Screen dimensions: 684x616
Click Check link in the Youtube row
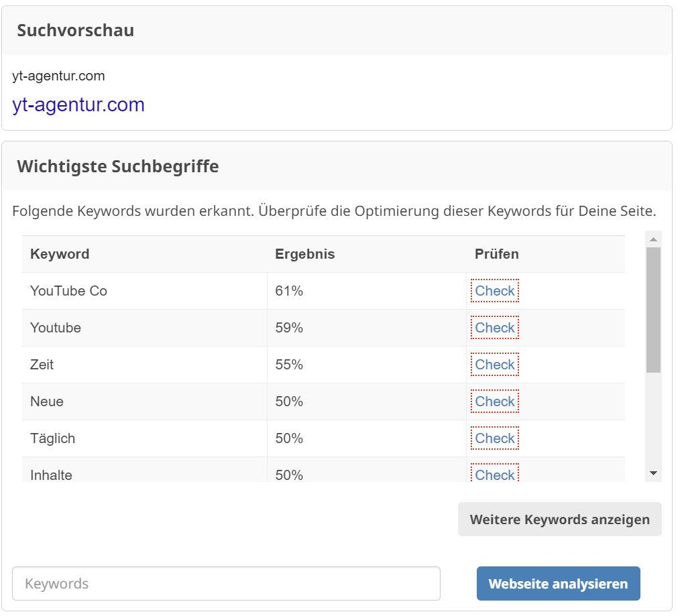[495, 328]
